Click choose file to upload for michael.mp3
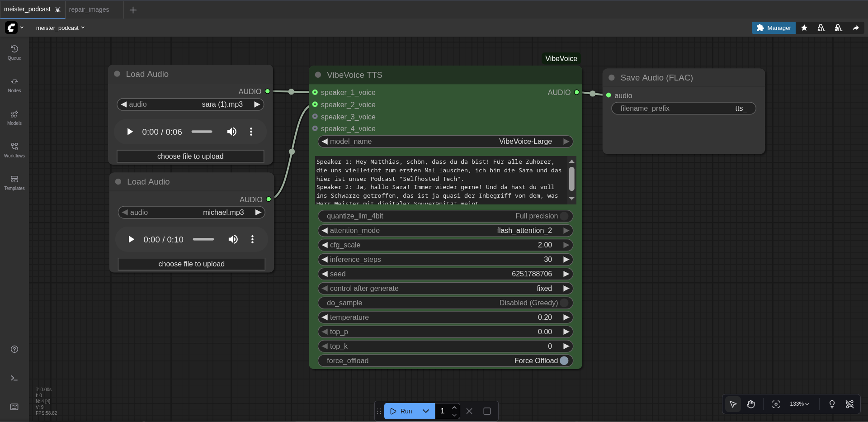Viewport: 868px width, 422px height. (x=191, y=264)
